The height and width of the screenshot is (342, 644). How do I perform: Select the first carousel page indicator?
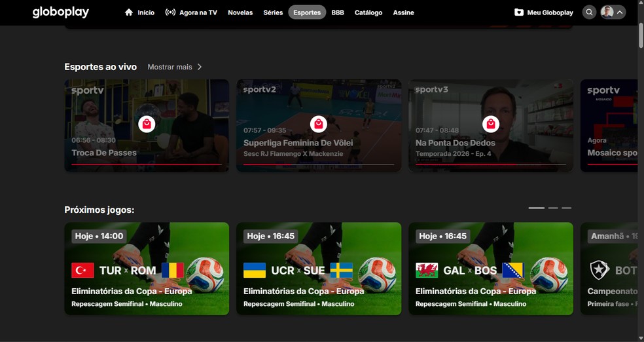[x=537, y=208]
